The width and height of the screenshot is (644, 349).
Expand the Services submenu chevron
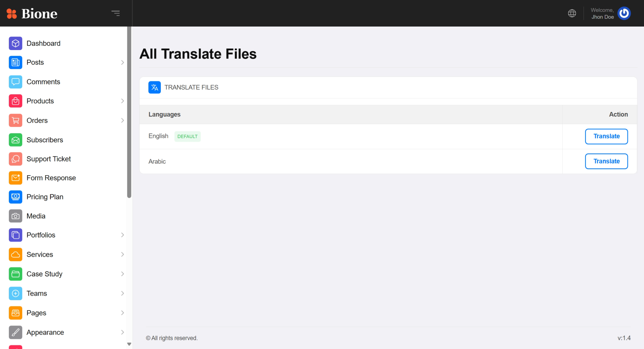122,254
